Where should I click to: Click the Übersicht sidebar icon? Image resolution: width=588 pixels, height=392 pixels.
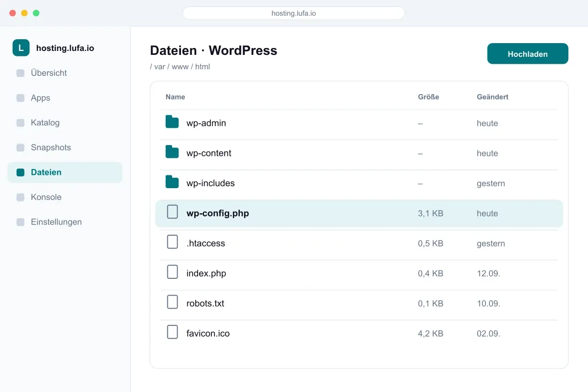coord(21,73)
